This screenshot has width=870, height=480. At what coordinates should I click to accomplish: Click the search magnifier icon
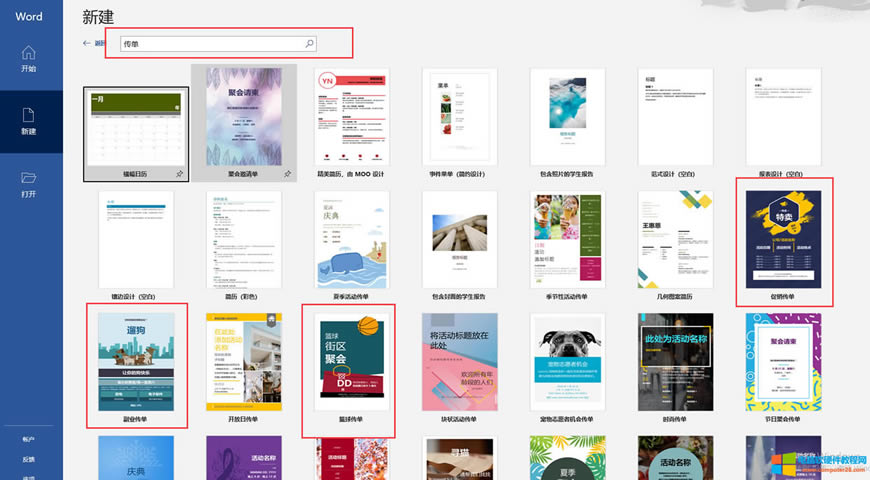309,44
